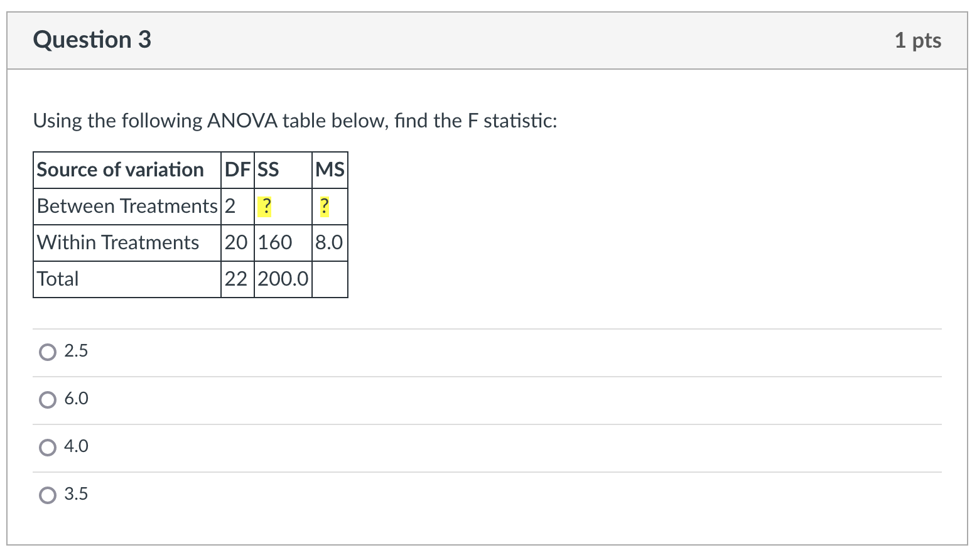The width and height of the screenshot is (977, 560).
Task: Click the Total row in the table
Action: tap(57, 279)
